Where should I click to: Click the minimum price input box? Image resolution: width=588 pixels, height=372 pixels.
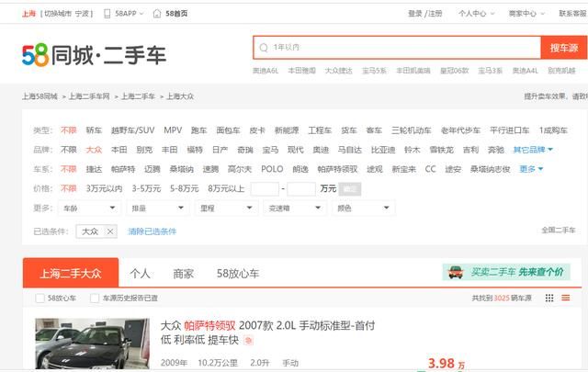click(x=265, y=188)
